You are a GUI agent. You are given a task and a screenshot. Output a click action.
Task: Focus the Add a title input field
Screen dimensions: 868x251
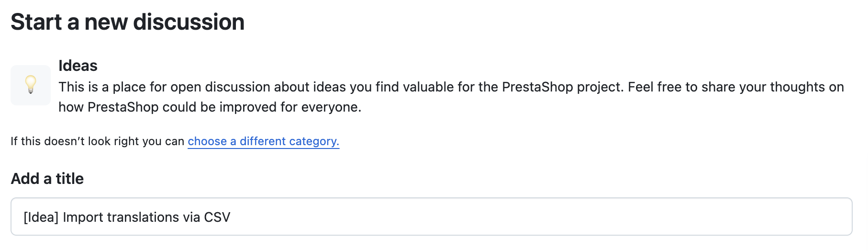pos(431,217)
